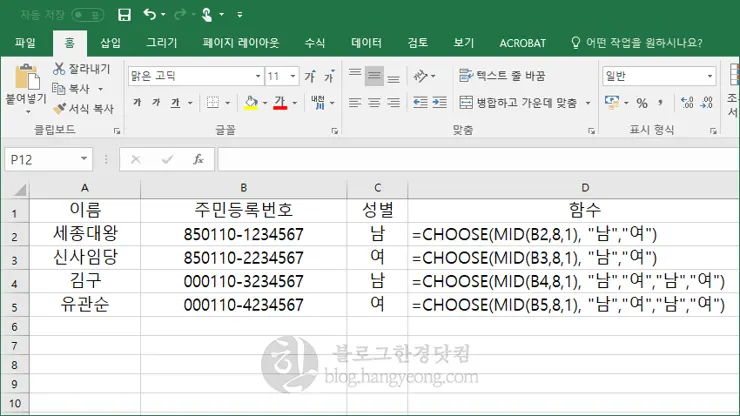Open Customize Quick Access Toolbar dropdown

coord(240,15)
